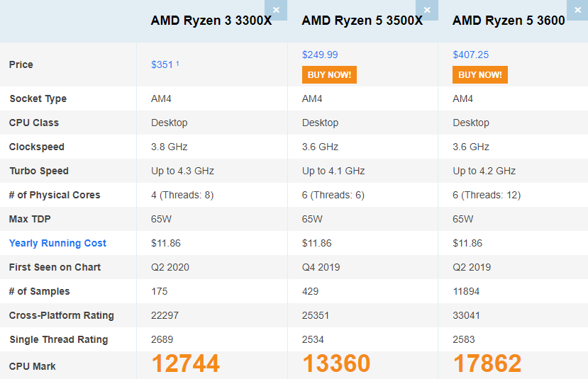Select the 3.8 GHz clockspeed value
588x379 pixels.
pos(169,147)
